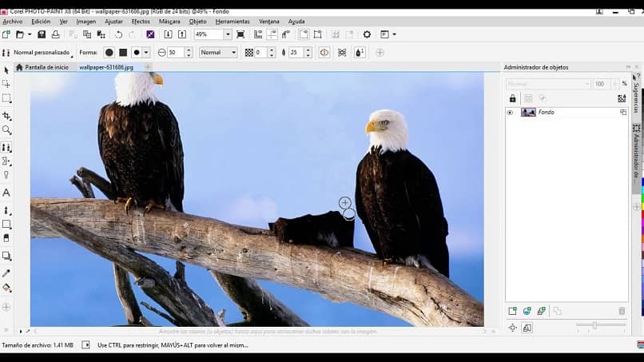This screenshot has height=362, width=644.
Task: Adjust the Object Manager thumbnail size slider
Action: (x=594, y=325)
